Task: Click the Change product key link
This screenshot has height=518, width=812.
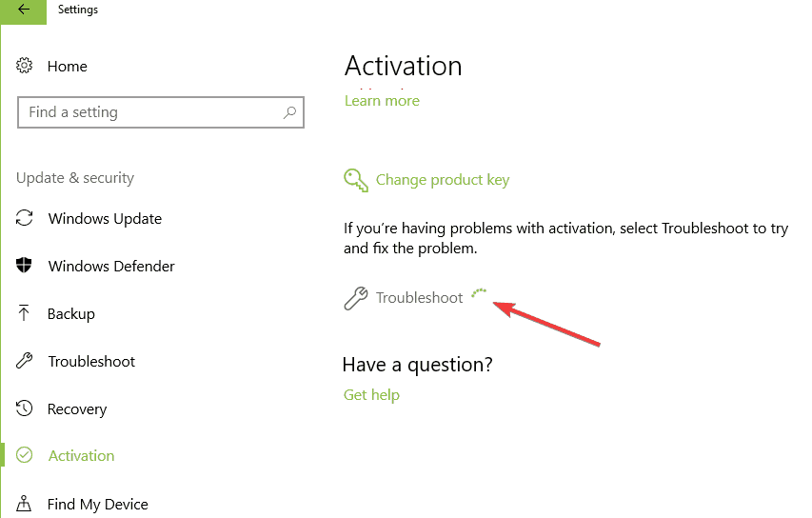Action: point(443,180)
